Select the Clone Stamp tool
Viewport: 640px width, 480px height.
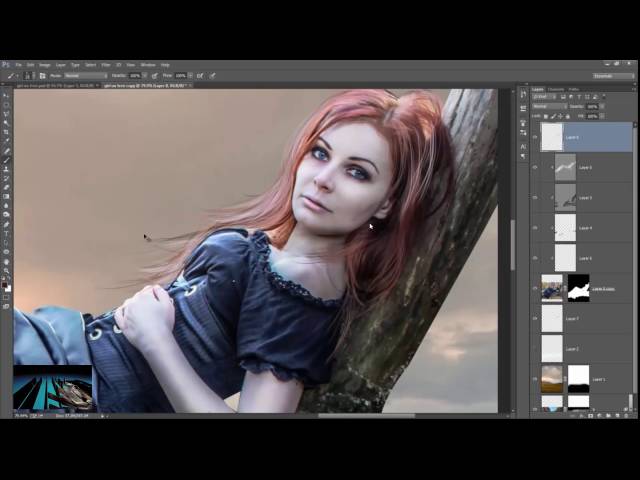click(6, 169)
